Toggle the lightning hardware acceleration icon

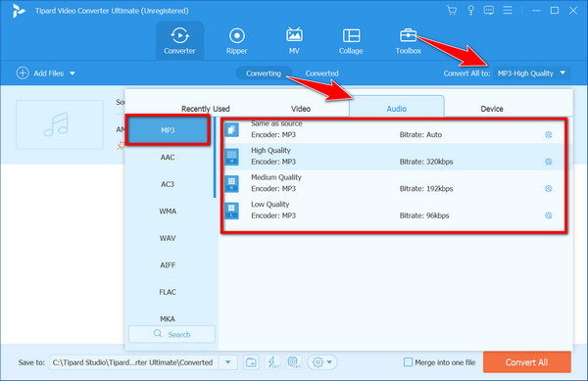(x=272, y=362)
